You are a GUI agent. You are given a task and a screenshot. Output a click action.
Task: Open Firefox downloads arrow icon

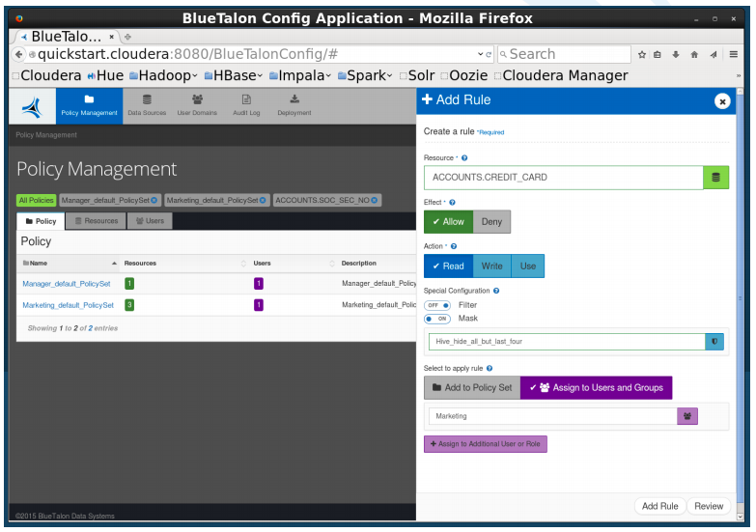click(676, 54)
